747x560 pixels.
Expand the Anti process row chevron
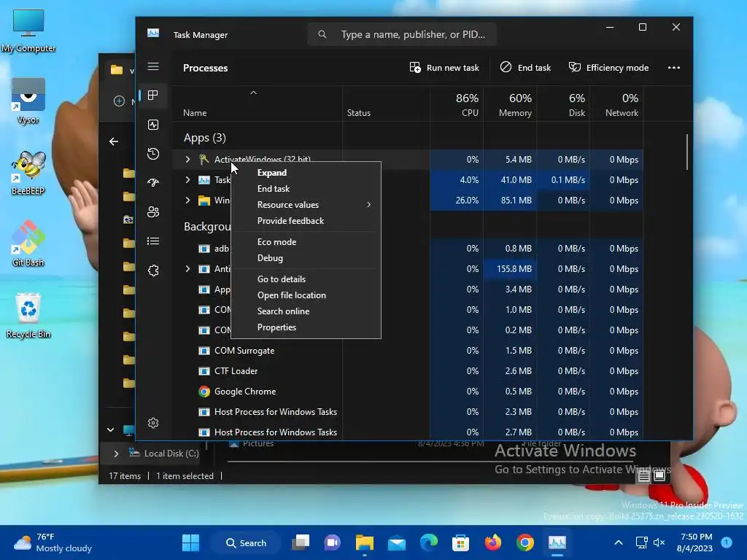[x=187, y=268]
